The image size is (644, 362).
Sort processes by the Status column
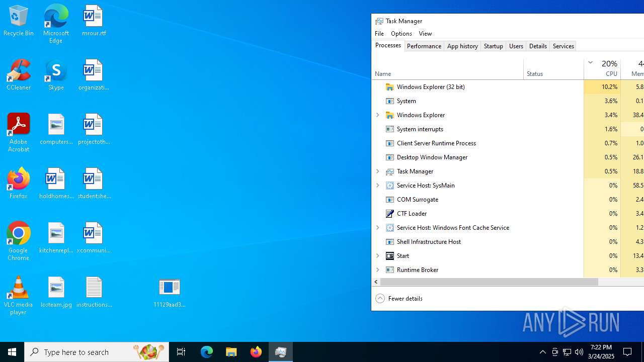point(553,69)
